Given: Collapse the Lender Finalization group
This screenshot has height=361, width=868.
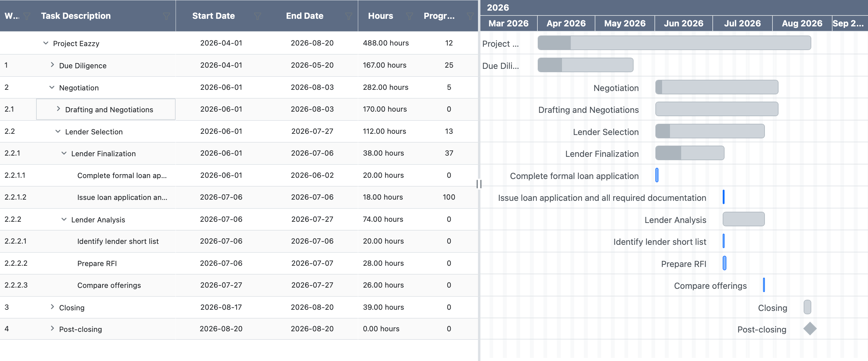Looking at the screenshot, I should point(64,154).
